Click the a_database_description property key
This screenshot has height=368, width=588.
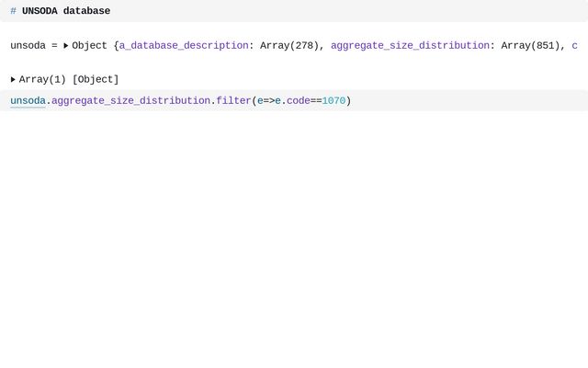(x=183, y=45)
